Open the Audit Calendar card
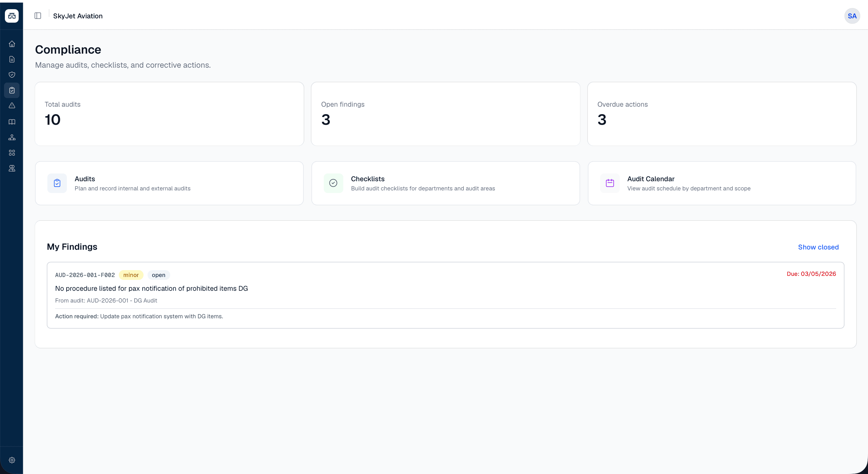This screenshot has height=474, width=868. [722, 183]
